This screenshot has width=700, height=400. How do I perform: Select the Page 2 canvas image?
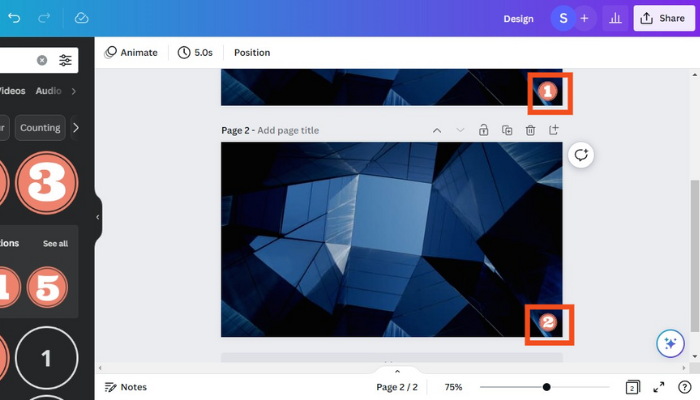pyautogui.click(x=392, y=239)
